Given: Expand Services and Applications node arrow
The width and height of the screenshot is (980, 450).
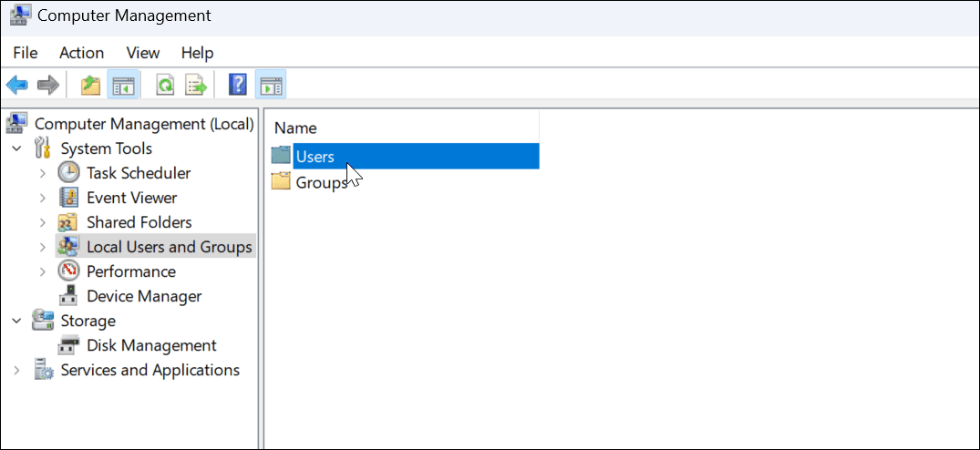Looking at the screenshot, I should (x=17, y=370).
